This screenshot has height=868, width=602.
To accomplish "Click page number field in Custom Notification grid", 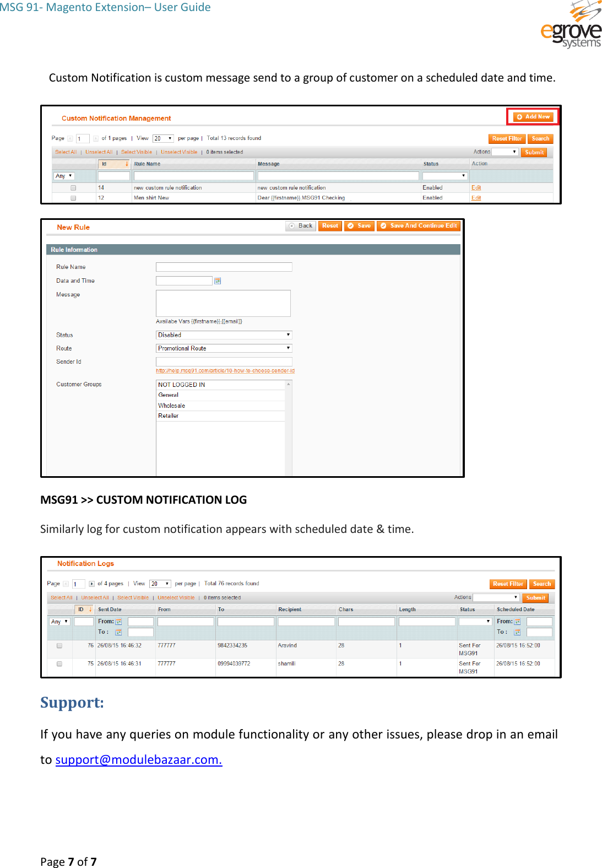I will click(x=83, y=138).
